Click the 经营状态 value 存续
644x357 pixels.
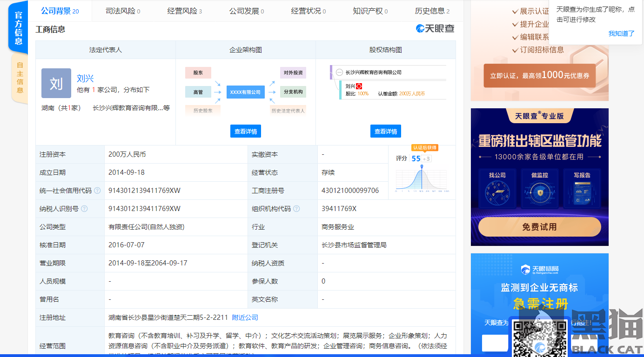coord(328,172)
